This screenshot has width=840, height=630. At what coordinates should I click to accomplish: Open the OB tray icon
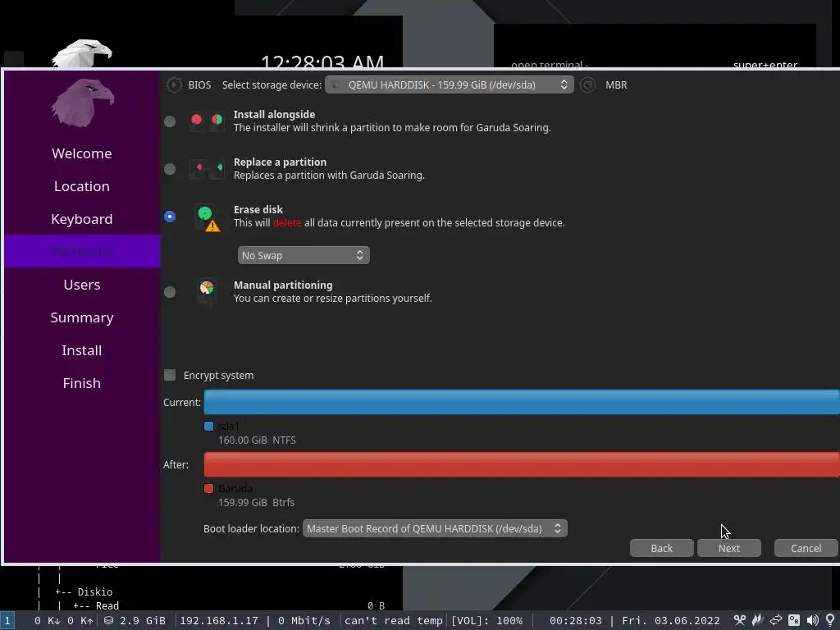click(794, 620)
